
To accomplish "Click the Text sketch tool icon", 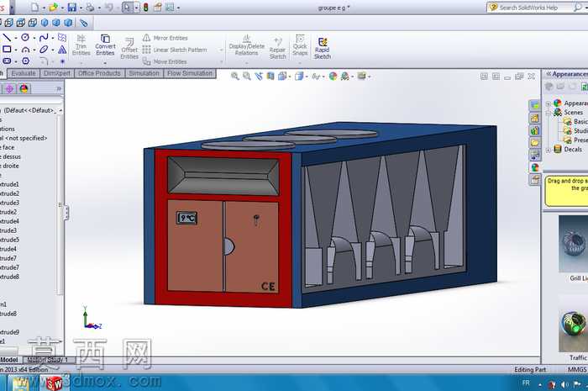I will pos(62,49).
